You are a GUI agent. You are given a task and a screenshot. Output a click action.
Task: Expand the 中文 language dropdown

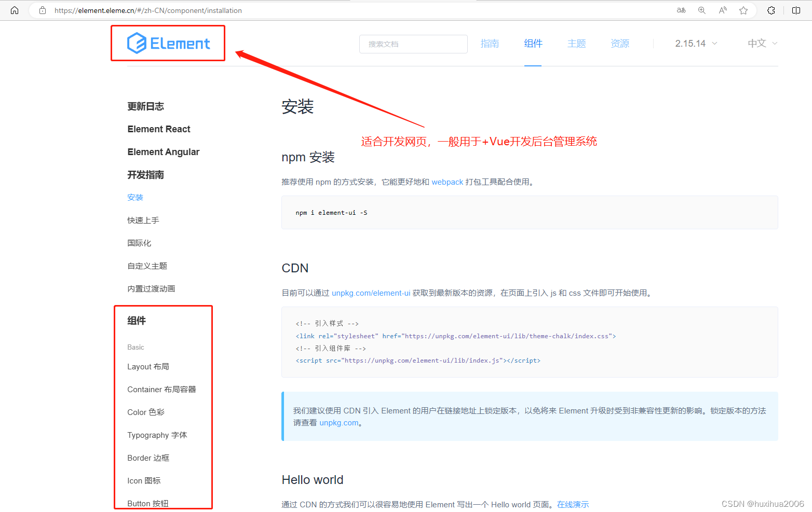coord(763,44)
